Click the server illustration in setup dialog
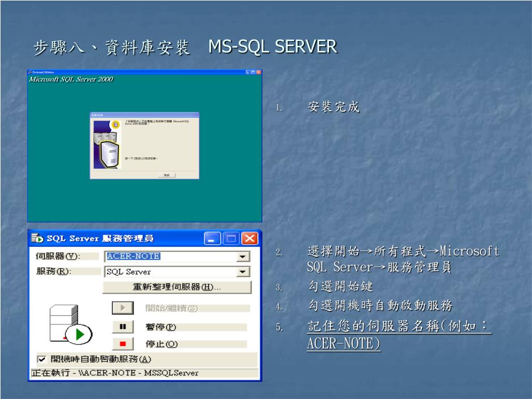 (107, 145)
